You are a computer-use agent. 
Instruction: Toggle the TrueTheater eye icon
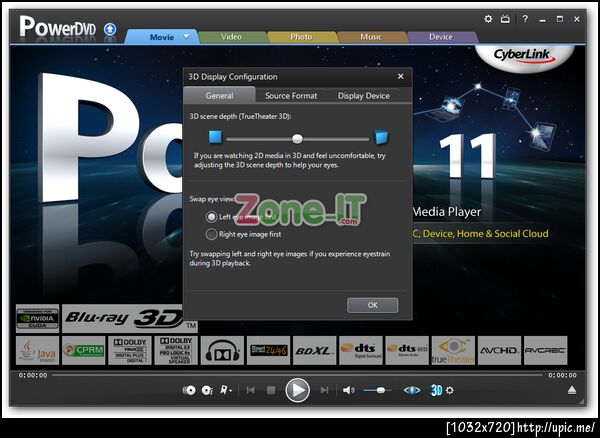pos(412,391)
